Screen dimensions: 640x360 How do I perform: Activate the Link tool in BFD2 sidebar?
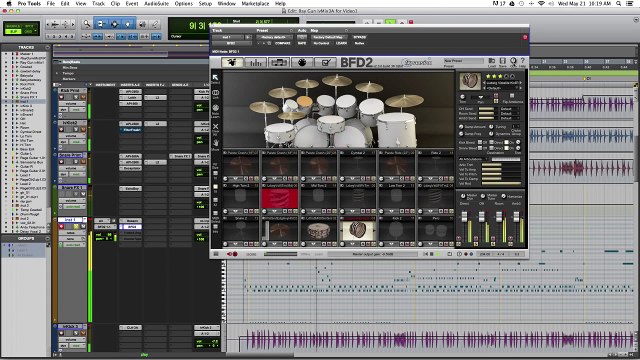click(x=216, y=93)
